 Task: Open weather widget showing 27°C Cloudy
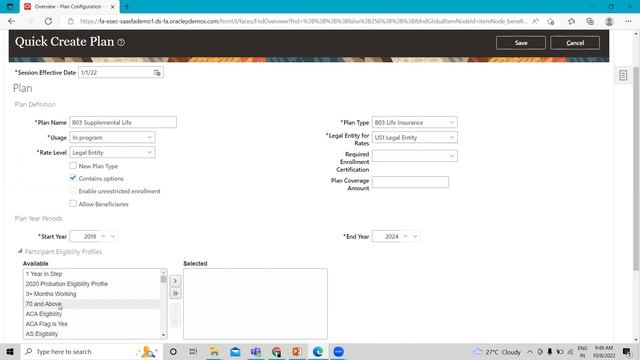tap(497, 352)
